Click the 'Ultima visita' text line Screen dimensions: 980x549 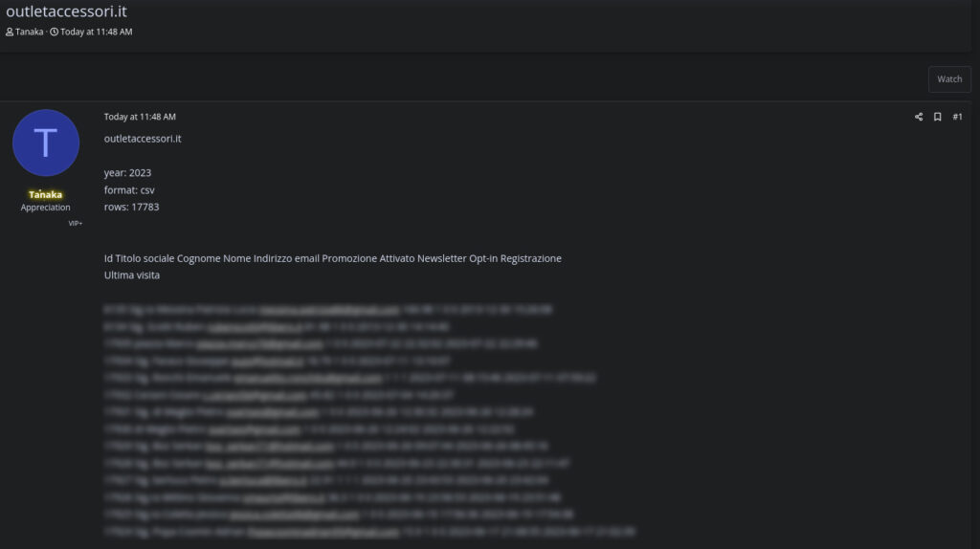[x=132, y=275]
